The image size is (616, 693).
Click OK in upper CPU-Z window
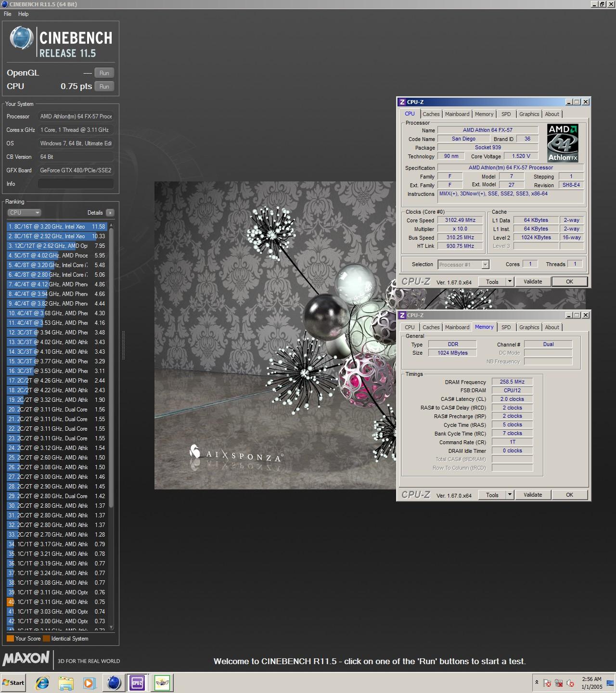pyautogui.click(x=569, y=282)
